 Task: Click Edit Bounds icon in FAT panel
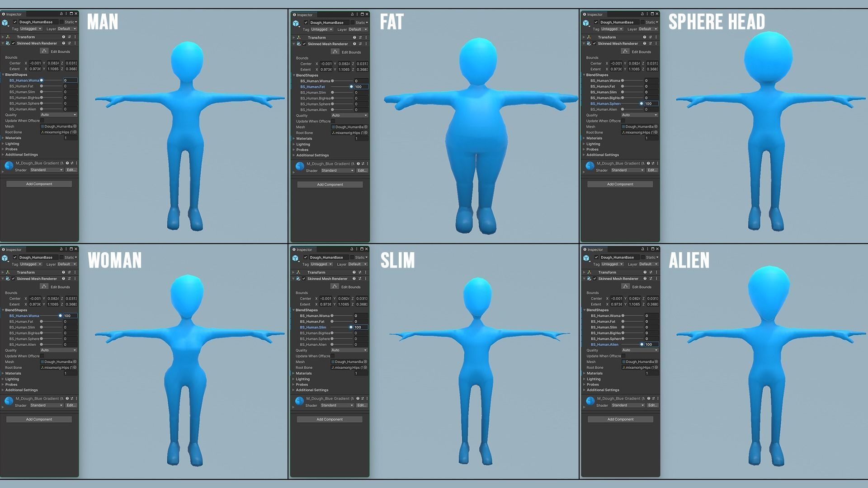(335, 52)
